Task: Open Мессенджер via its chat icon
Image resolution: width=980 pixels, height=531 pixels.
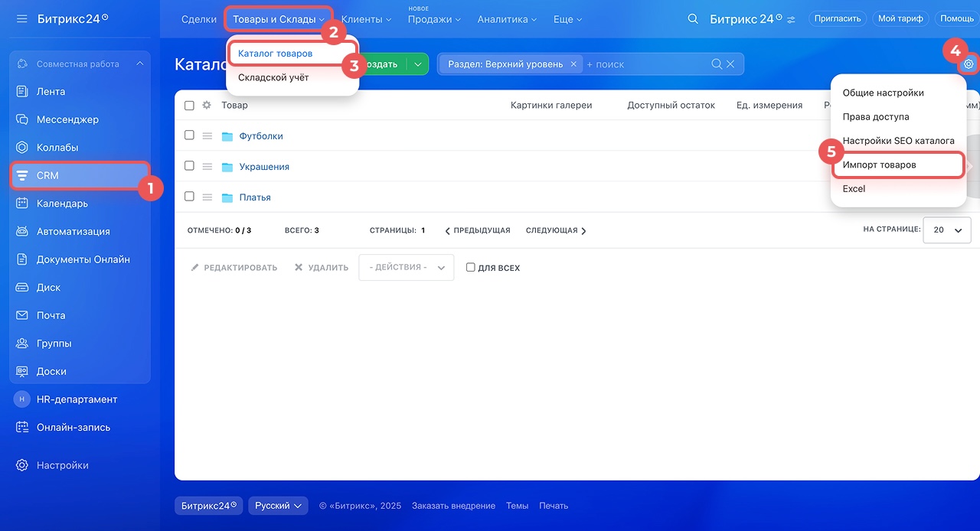Action: click(22, 119)
